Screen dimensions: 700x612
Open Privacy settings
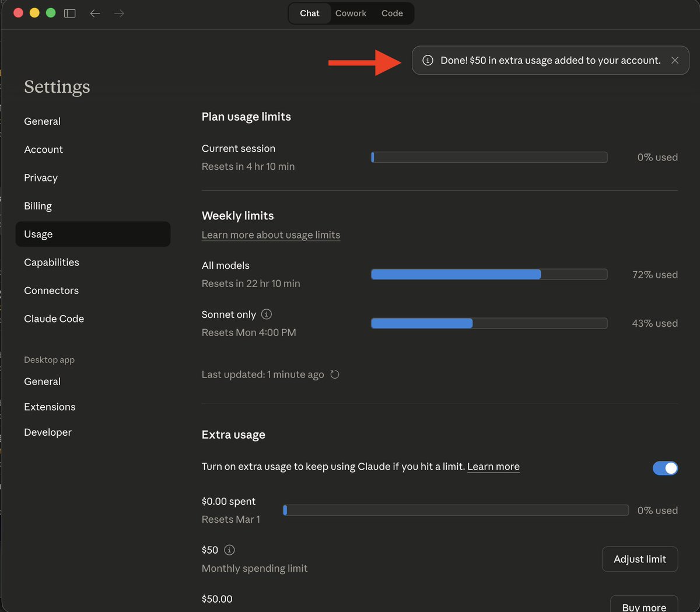click(x=93, y=177)
